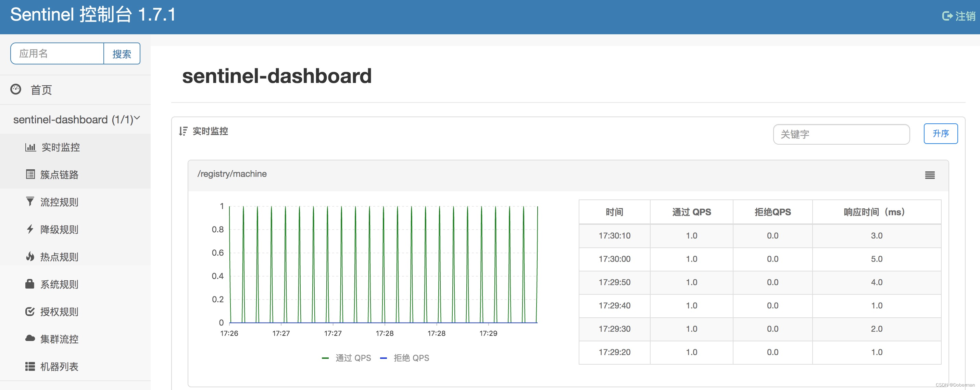Click the checkmark icon for 授权规则
980x390 pixels.
click(x=30, y=312)
